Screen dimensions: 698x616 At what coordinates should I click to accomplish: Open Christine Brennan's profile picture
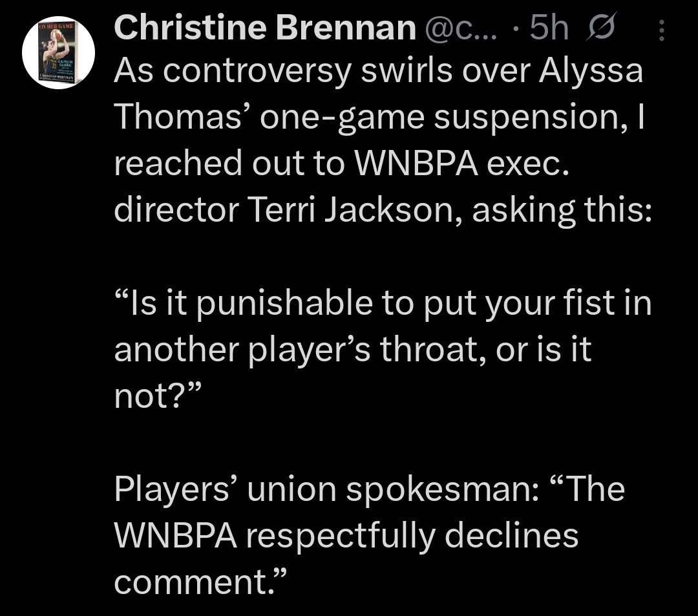coord(58,52)
